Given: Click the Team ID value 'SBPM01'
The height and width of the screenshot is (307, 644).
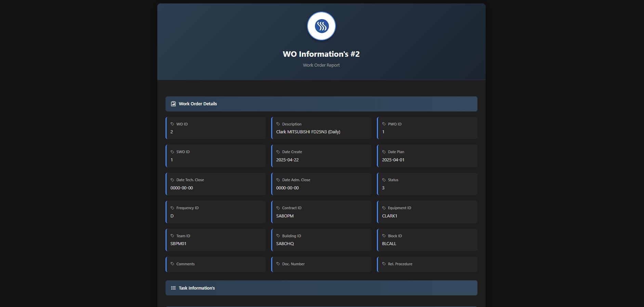Looking at the screenshot, I should (x=178, y=244).
